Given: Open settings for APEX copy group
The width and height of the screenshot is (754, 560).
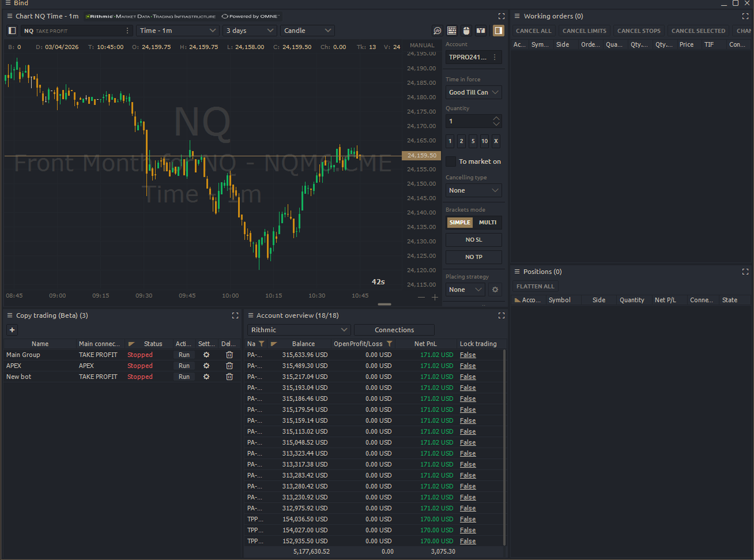Looking at the screenshot, I should [206, 366].
